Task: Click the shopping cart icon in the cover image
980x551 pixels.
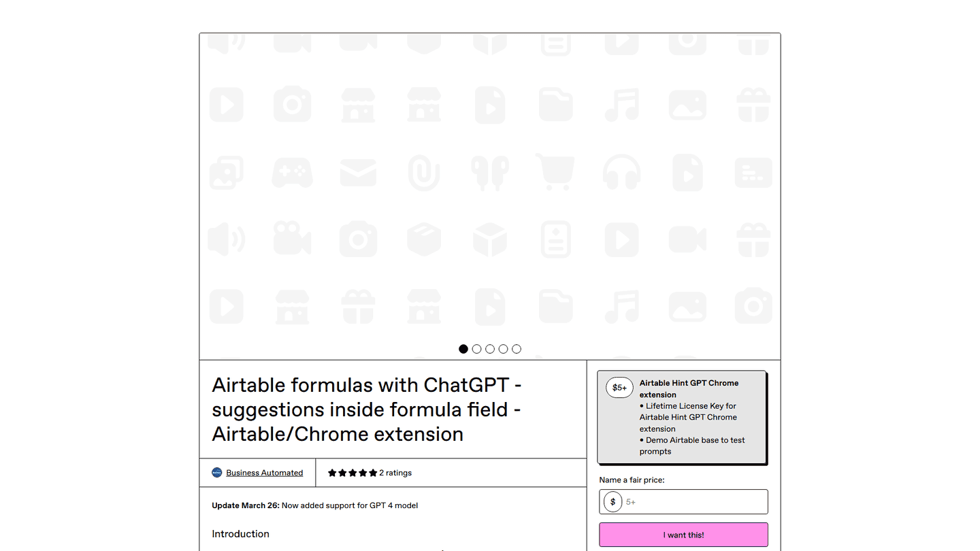Action: tap(555, 172)
